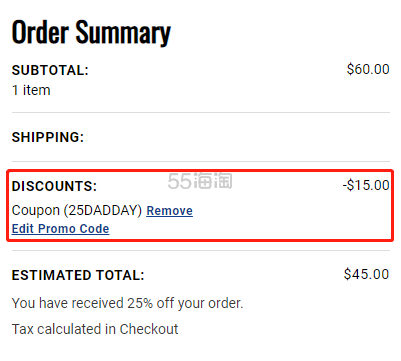The image size is (401, 361).
Task: Click the Order Summary heading
Action: 91,33
